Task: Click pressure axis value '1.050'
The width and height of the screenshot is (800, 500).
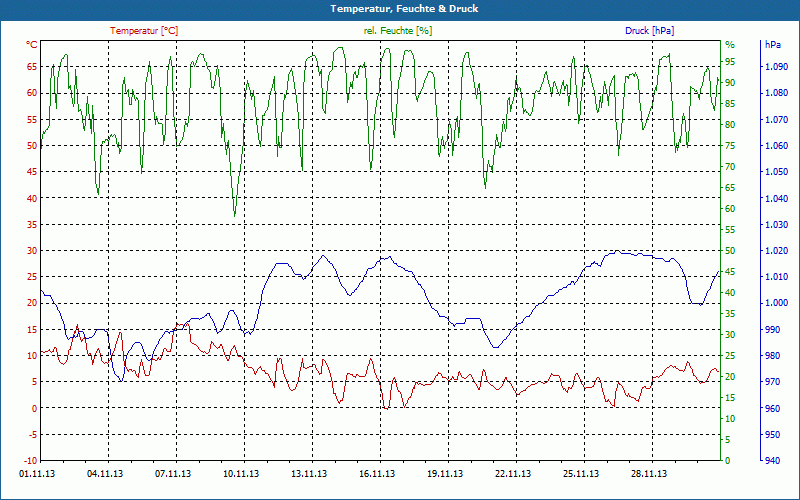Action: coord(777,172)
